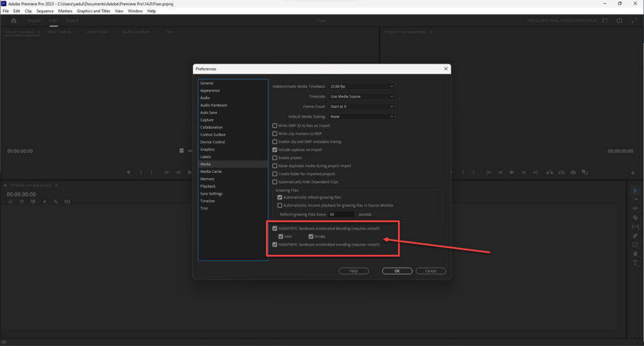Select the Track Select Forward tool
This screenshot has width=644, height=346.
[635, 199]
